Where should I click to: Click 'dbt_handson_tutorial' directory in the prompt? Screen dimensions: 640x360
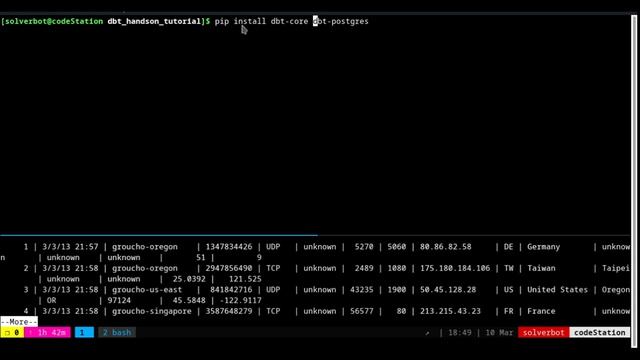point(154,21)
